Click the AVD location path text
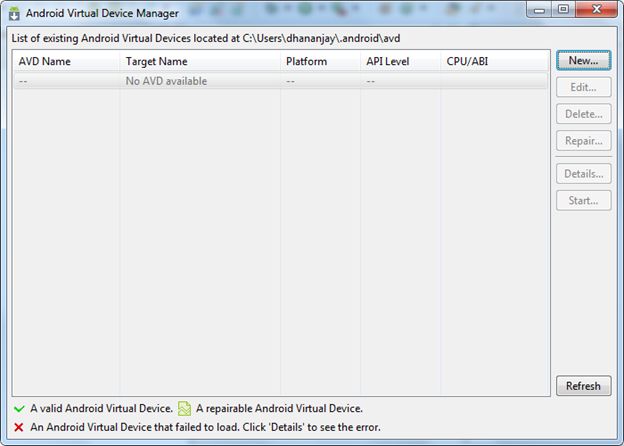This screenshot has width=624, height=446. pyautogui.click(x=321, y=39)
